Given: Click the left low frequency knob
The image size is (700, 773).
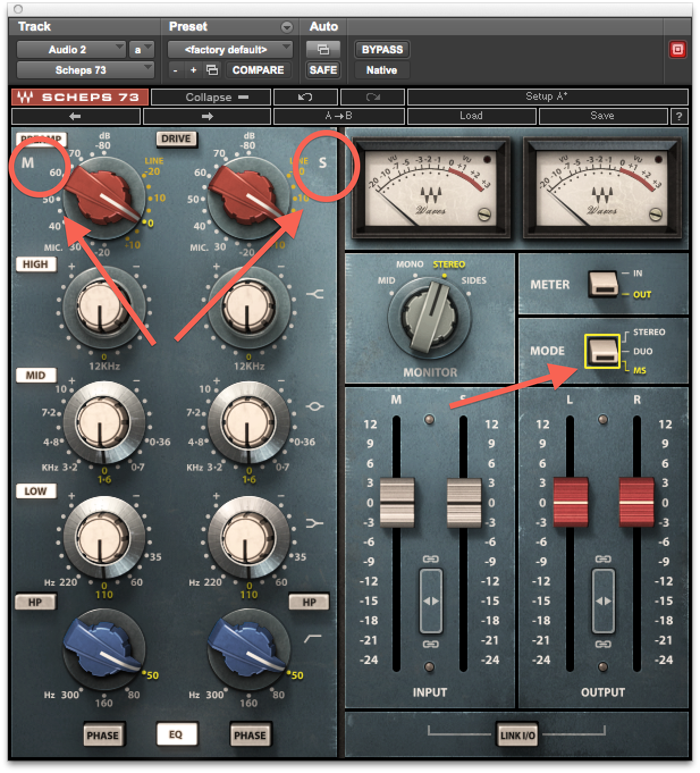Looking at the screenshot, I should coord(103,538).
